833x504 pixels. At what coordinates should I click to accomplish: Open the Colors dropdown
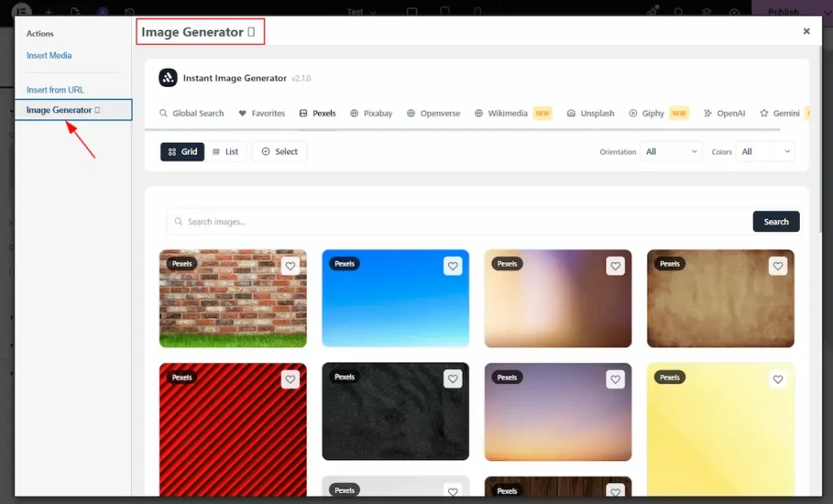(x=765, y=152)
